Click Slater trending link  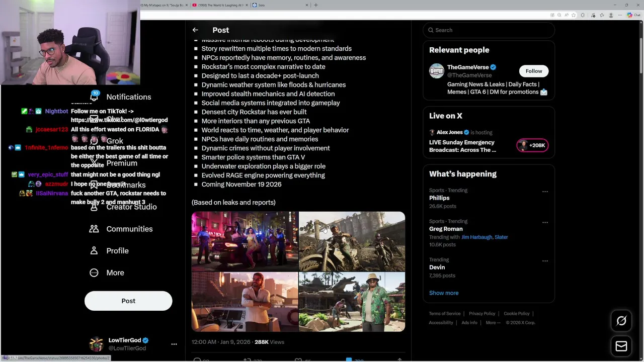tap(501, 237)
